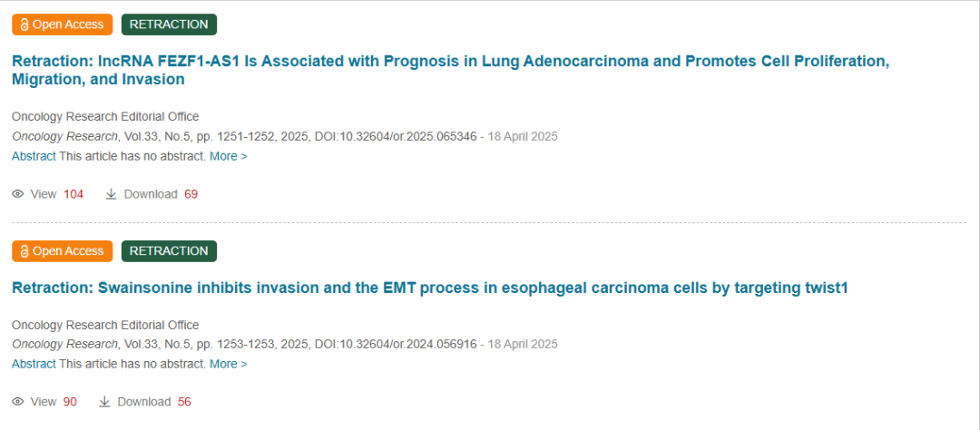The height and width of the screenshot is (430, 980).
Task: Expand 'More >' under the FEZF1-AS1 abstract
Action: tap(228, 156)
